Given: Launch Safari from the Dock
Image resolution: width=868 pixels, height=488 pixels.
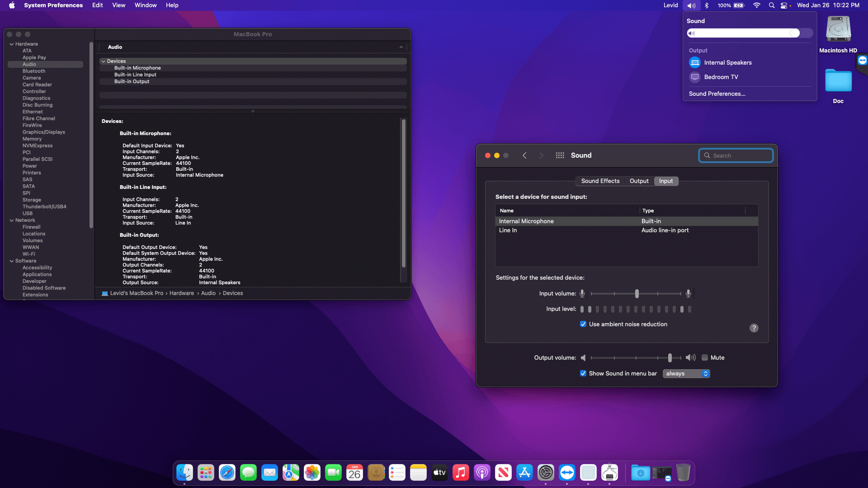Looking at the screenshot, I should point(227,473).
